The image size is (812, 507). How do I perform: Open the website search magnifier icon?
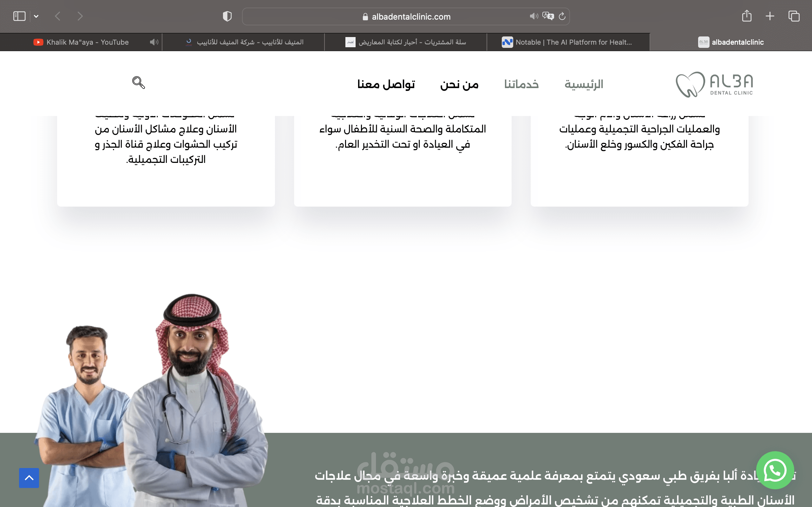(x=138, y=82)
